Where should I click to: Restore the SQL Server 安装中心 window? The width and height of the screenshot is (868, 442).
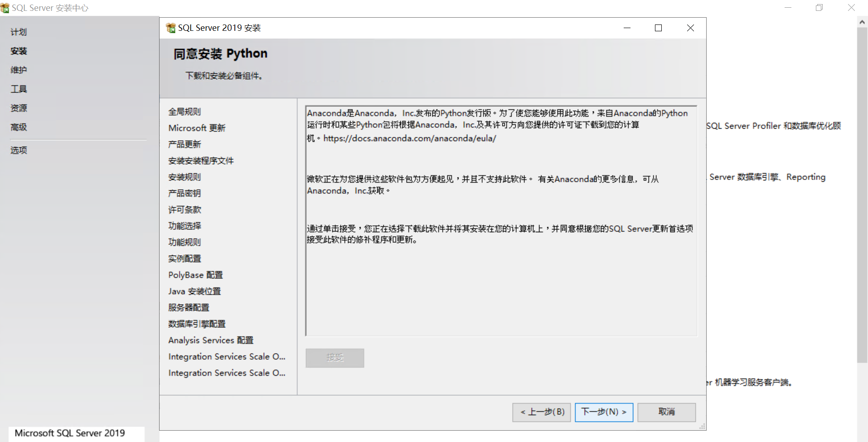pyautogui.click(x=820, y=8)
